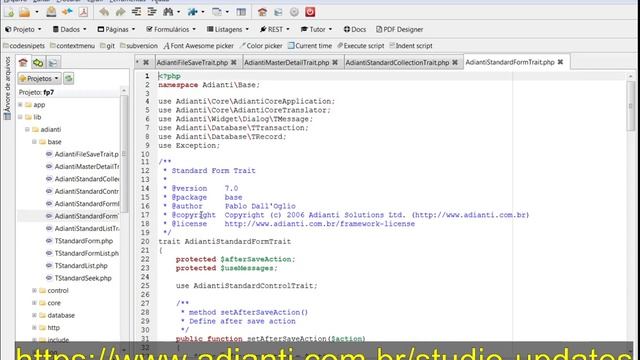Click the redo arrow icon

[x=120, y=12]
